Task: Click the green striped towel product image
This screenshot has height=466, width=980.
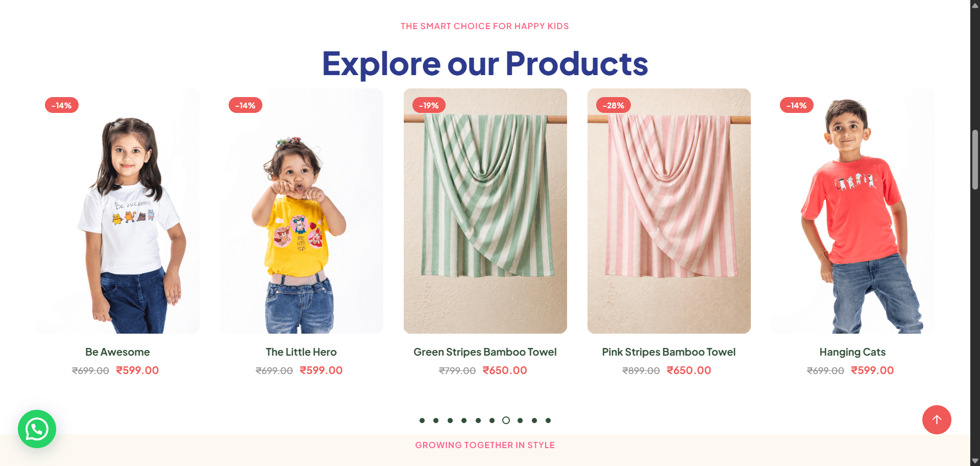Action: (485, 211)
